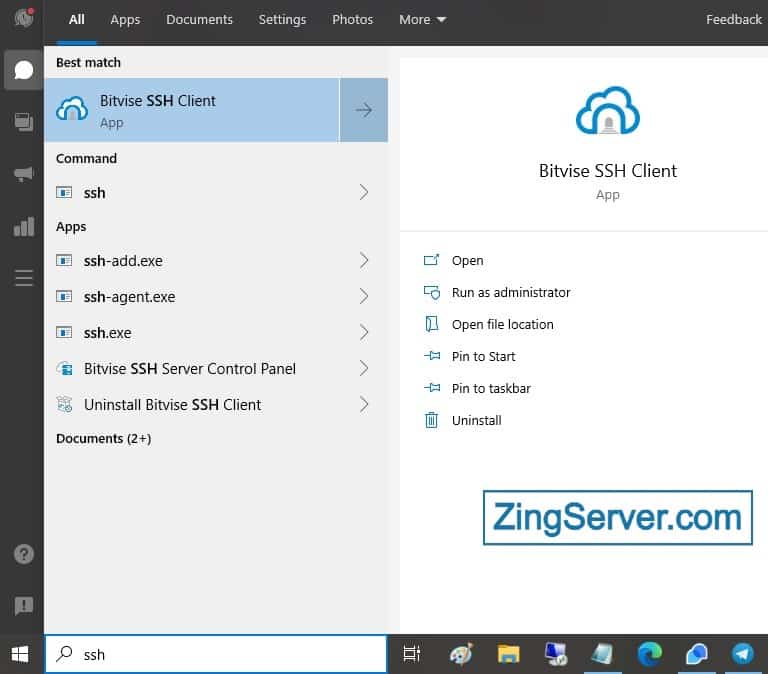Switch to the Settings tab
This screenshot has height=674, width=768.
(282, 20)
